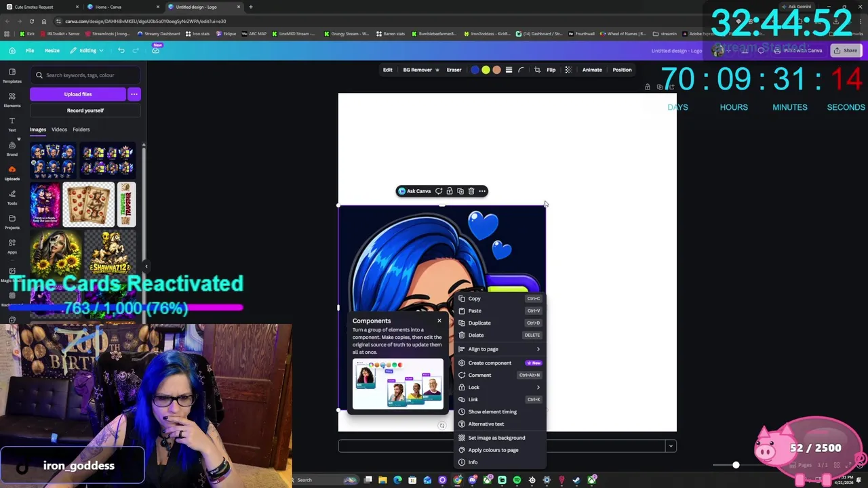Viewport: 868px width, 488px height.
Task: Click the Share button
Action: pyautogui.click(x=846, y=50)
